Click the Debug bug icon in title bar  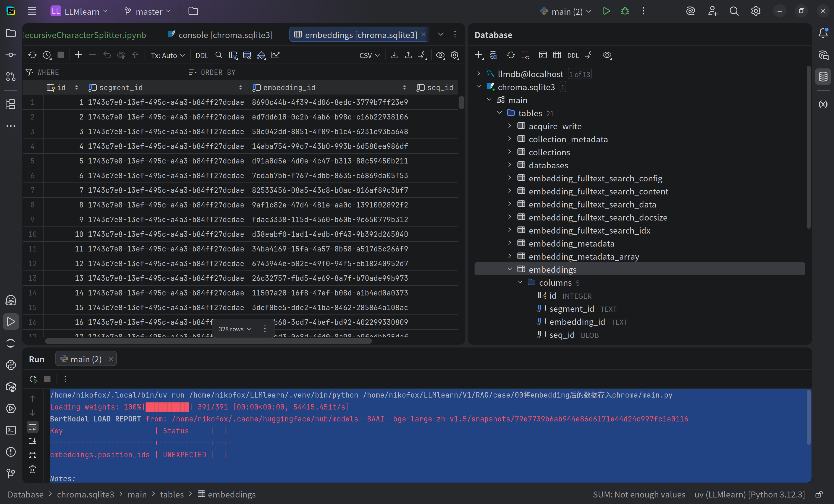625,11
